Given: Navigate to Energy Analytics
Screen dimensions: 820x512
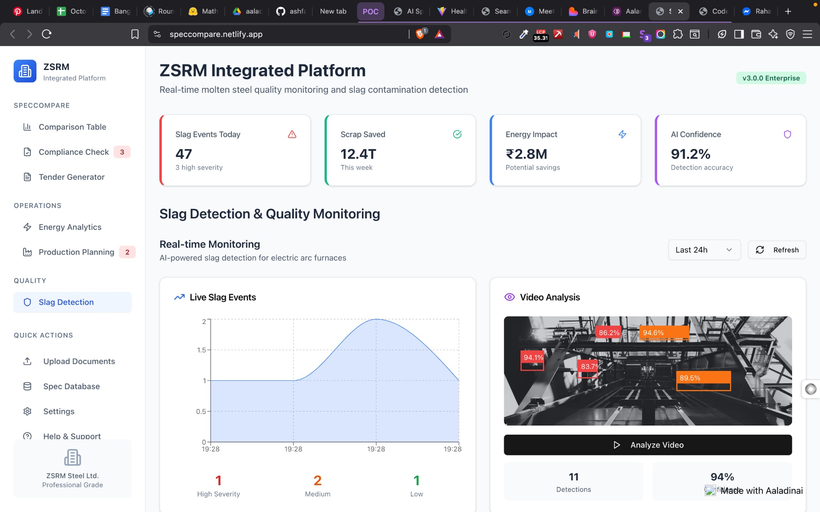Looking at the screenshot, I should point(72,227).
